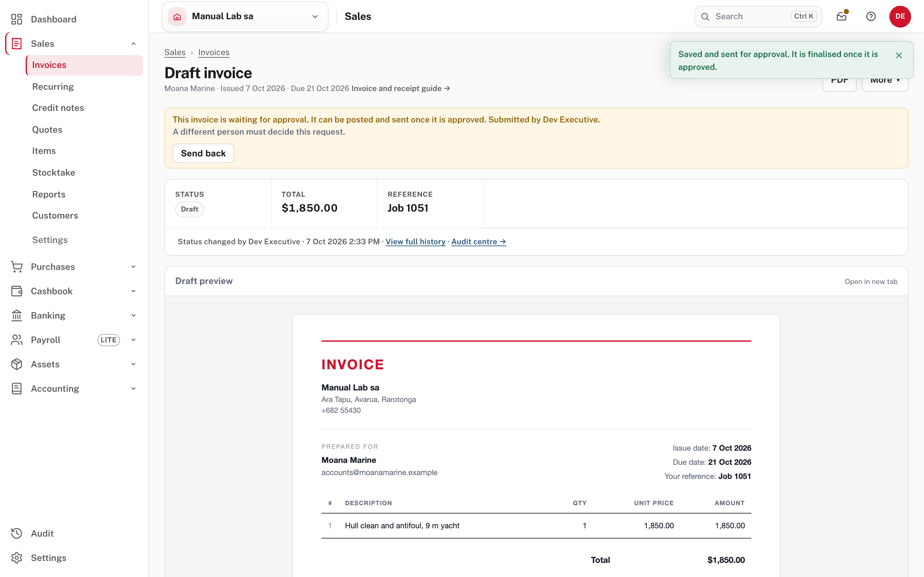Open the help question mark icon
Image resolution: width=924 pixels, height=577 pixels.
pos(871,16)
